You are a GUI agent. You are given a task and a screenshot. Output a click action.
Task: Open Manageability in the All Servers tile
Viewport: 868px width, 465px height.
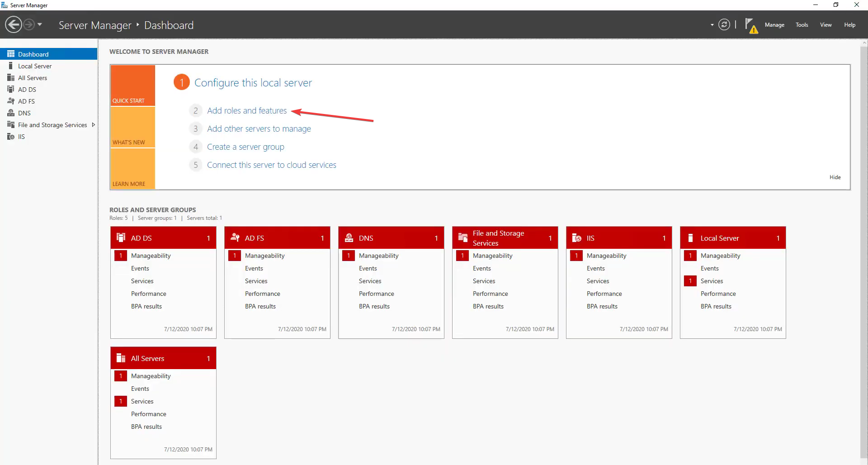151,376
